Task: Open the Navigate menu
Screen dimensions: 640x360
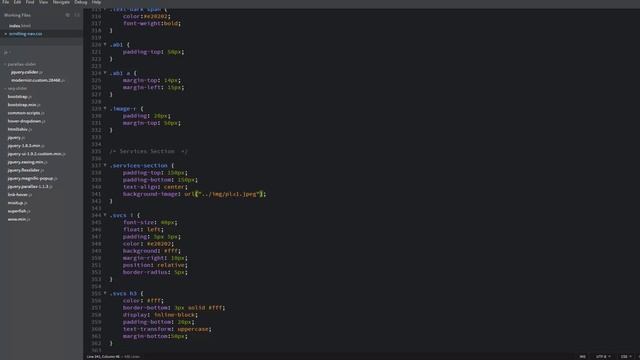Action: tap(61, 2)
